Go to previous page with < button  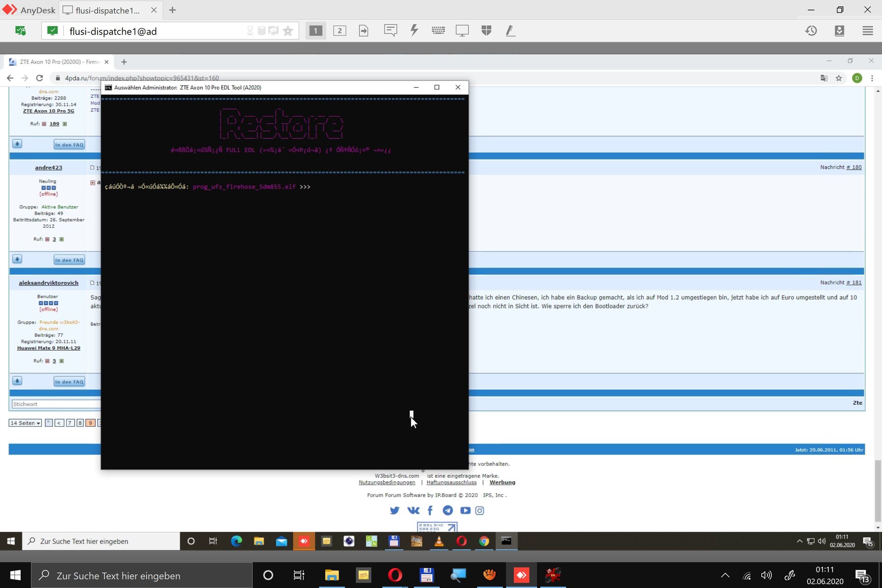[x=59, y=423]
